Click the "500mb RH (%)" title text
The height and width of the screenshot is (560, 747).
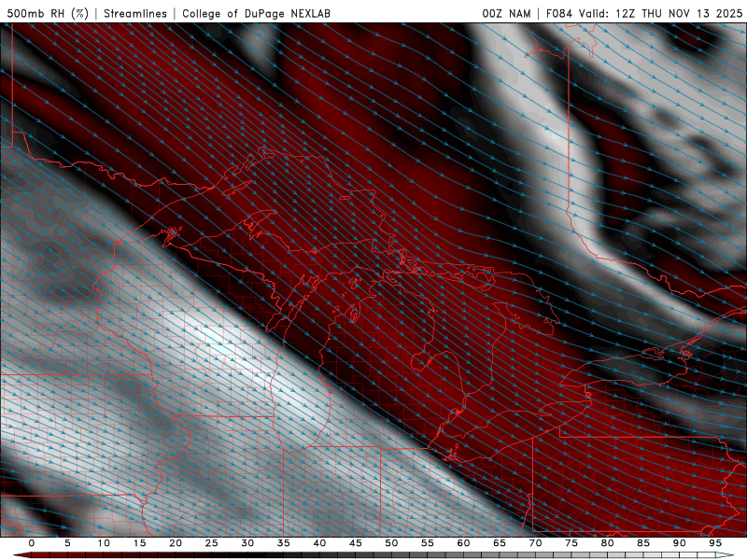tap(48, 13)
